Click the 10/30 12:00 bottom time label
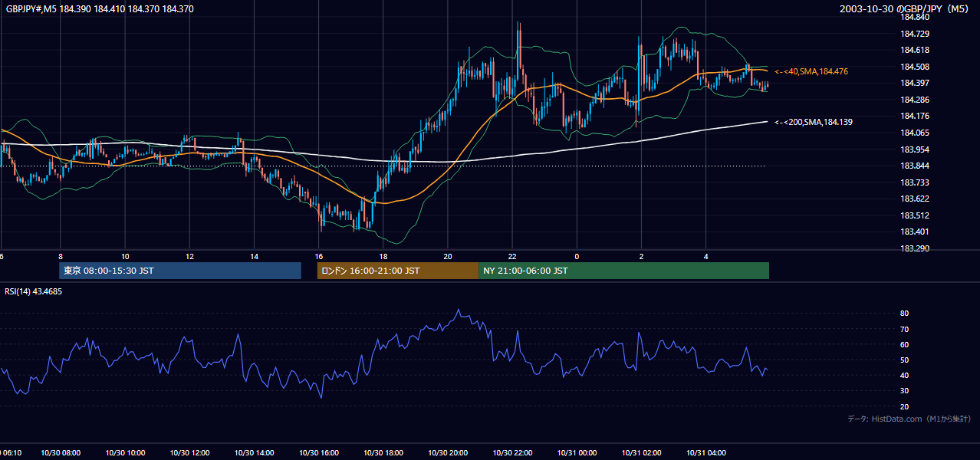The image size is (980, 460). click(x=189, y=453)
